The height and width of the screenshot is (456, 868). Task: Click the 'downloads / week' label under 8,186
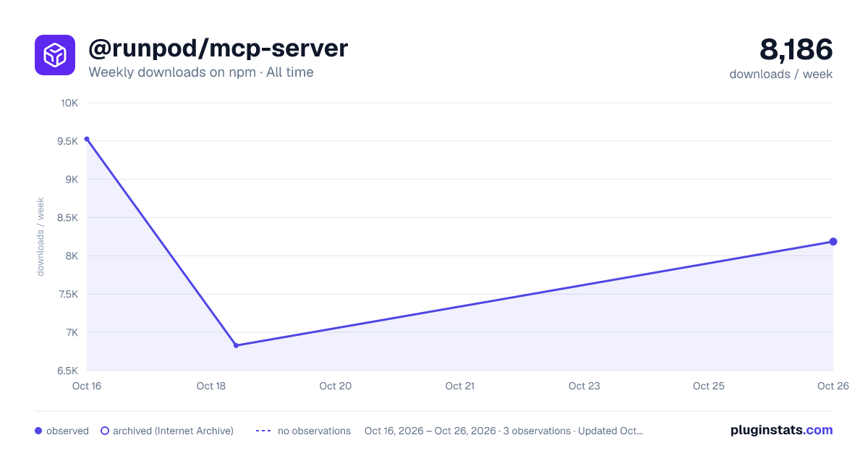(x=781, y=74)
